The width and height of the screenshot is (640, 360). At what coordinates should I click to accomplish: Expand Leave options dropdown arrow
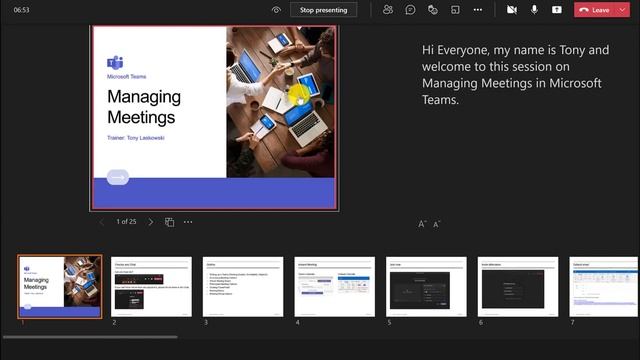623,10
